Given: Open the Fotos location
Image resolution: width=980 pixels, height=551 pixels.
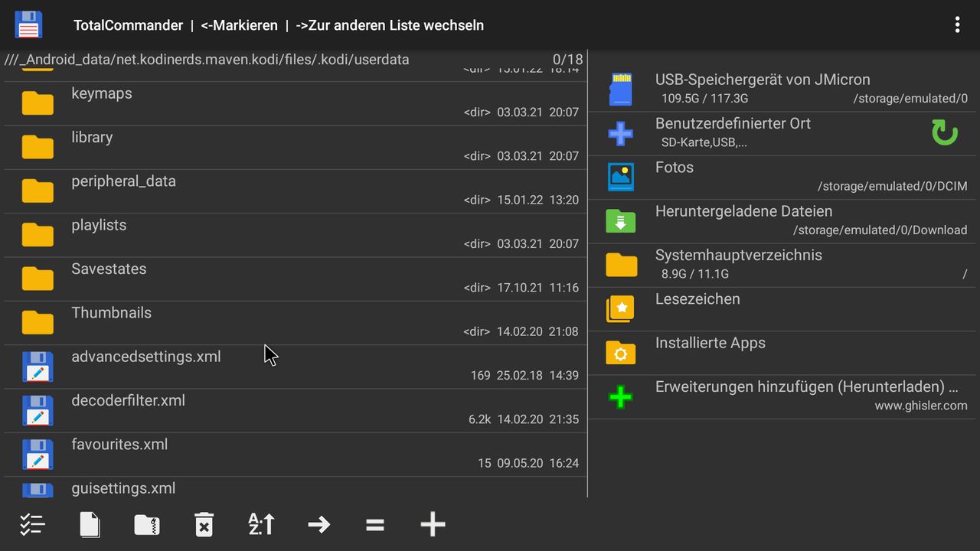Looking at the screenshot, I should click(x=782, y=178).
